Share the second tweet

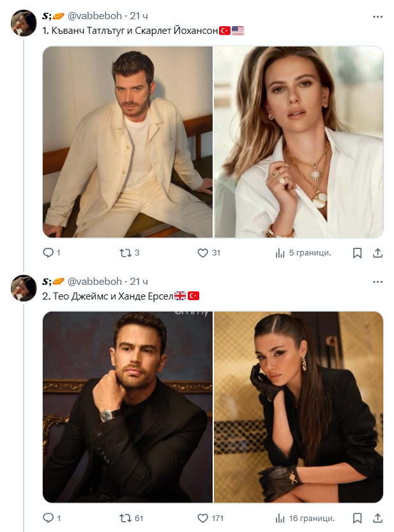click(377, 518)
